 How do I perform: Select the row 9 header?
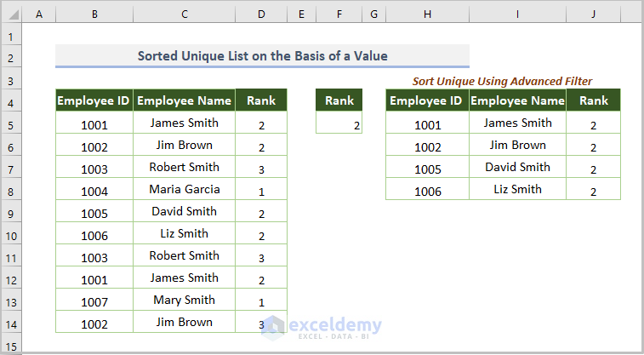tap(11, 213)
